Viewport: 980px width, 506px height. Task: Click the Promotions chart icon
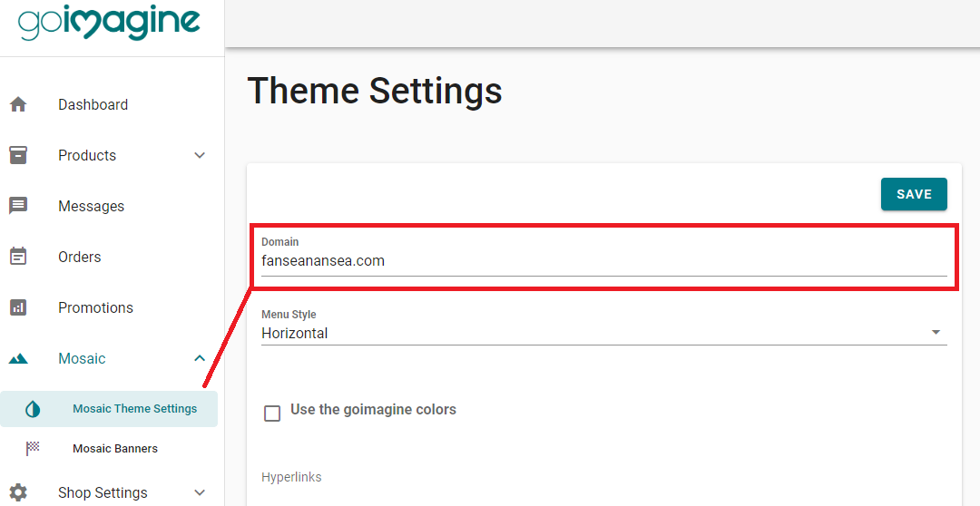(x=18, y=307)
